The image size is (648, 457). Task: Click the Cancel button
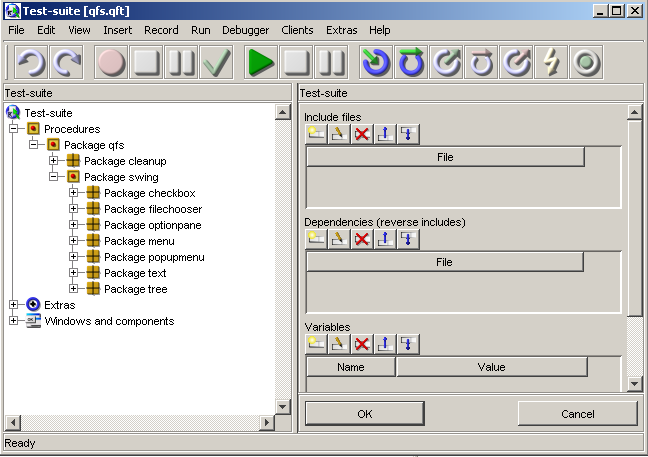pyautogui.click(x=577, y=414)
